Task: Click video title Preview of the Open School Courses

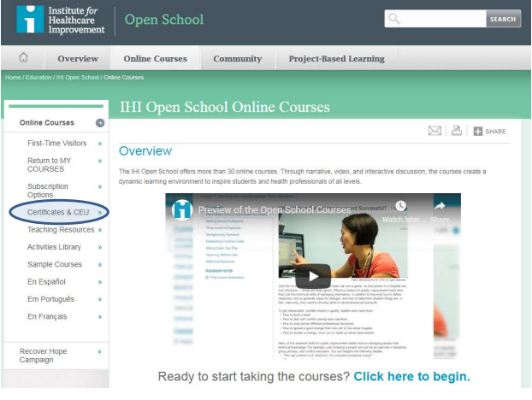Action: click(x=275, y=210)
